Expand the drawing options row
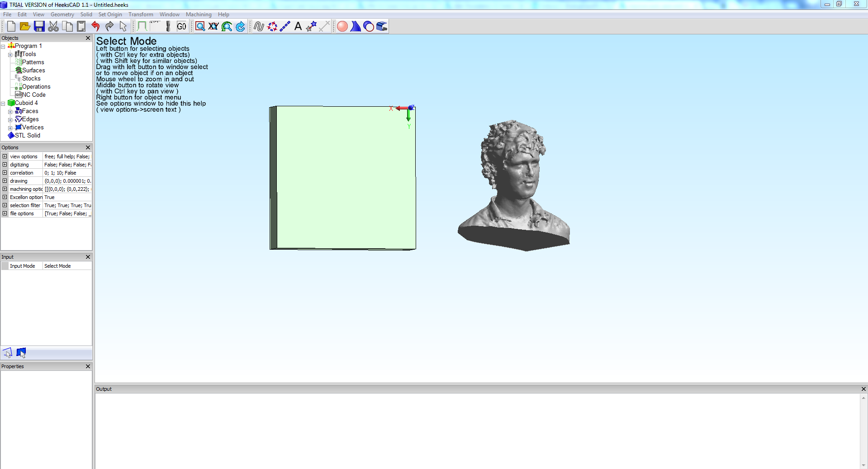The image size is (868, 469). 5,181
